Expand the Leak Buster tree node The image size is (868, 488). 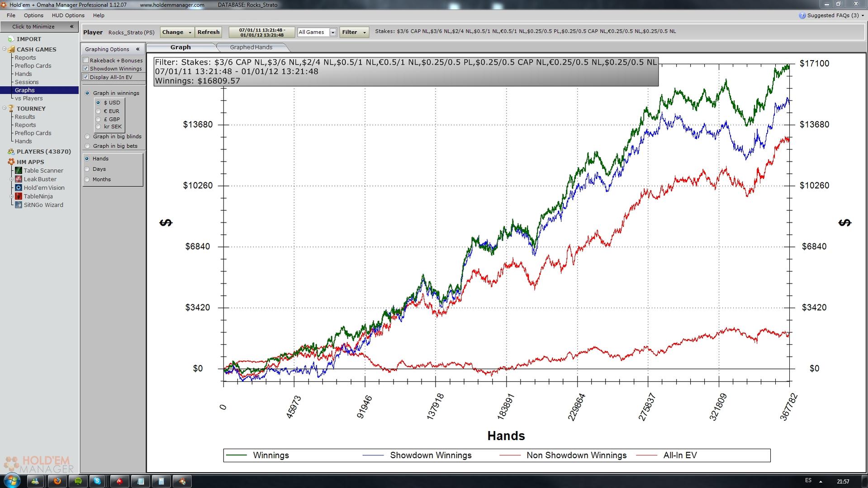click(12, 179)
